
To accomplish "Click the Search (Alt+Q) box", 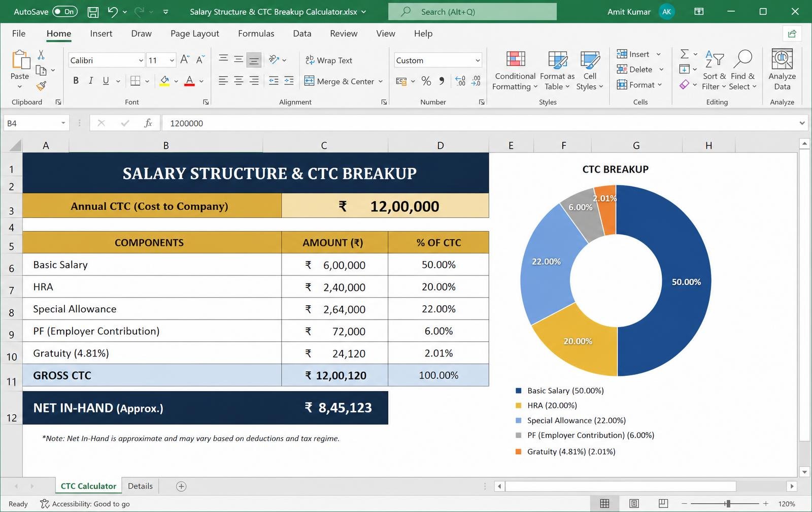I will pos(472,12).
